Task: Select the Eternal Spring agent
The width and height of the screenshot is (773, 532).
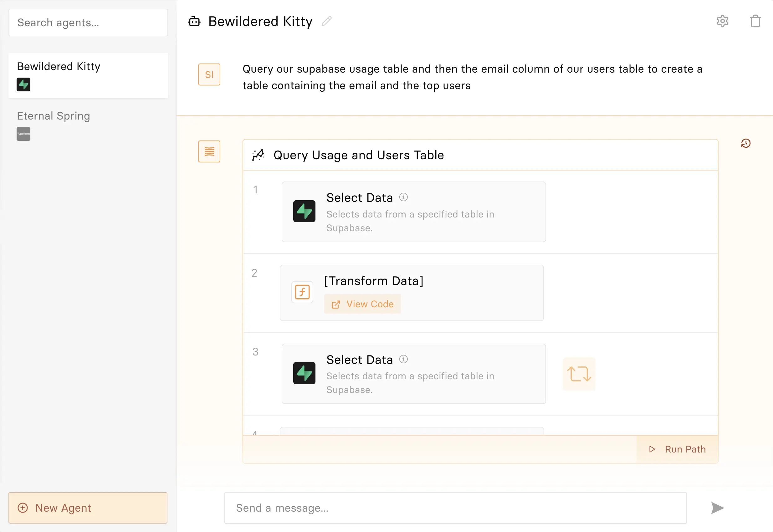Action: point(53,116)
